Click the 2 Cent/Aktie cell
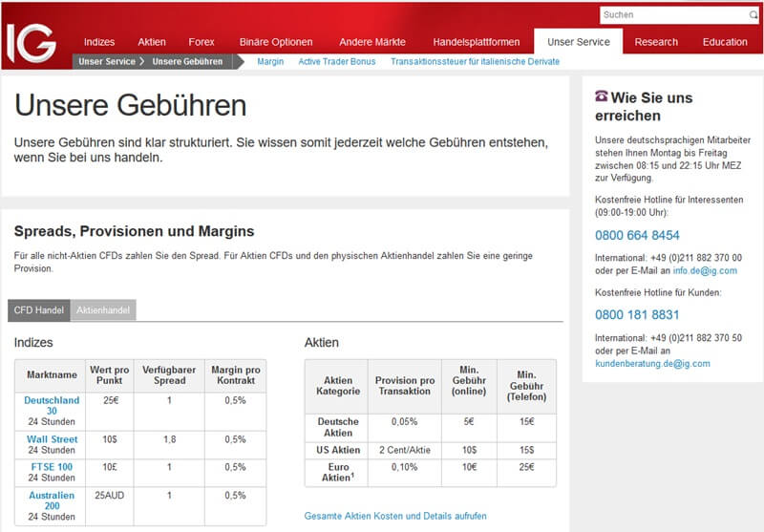 click(404, 450)
